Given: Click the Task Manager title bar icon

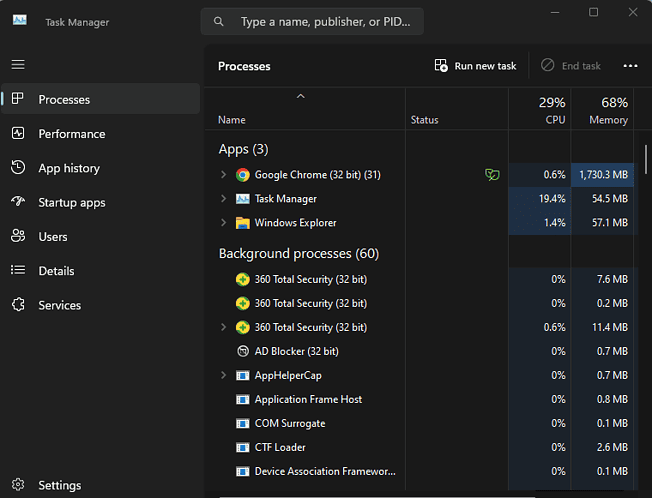Looking at the screenshot, I should [20, 21].
